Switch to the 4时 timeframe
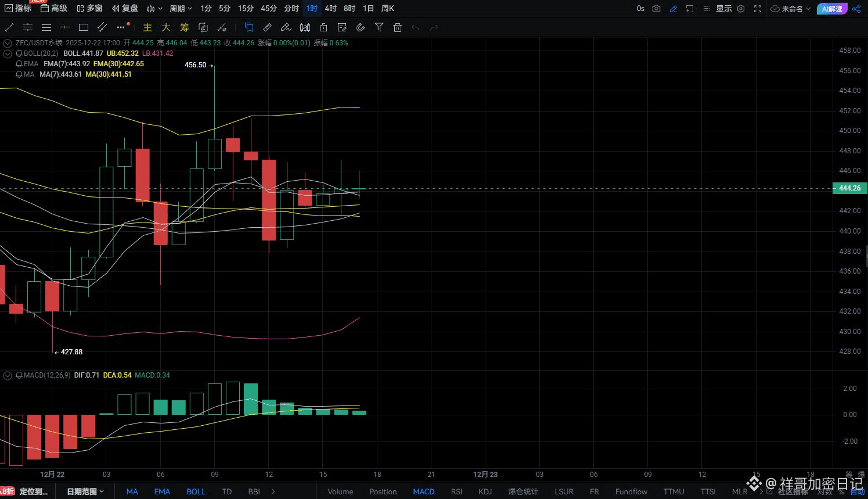Viewport: 868px width, 499px height. (330, 9)
